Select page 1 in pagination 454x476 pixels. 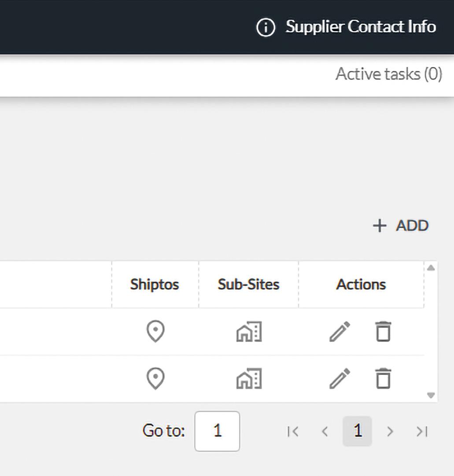tap(357, 431)
